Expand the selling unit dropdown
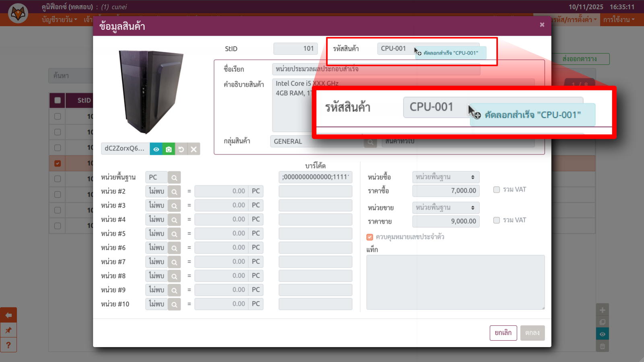 [446, 208]
